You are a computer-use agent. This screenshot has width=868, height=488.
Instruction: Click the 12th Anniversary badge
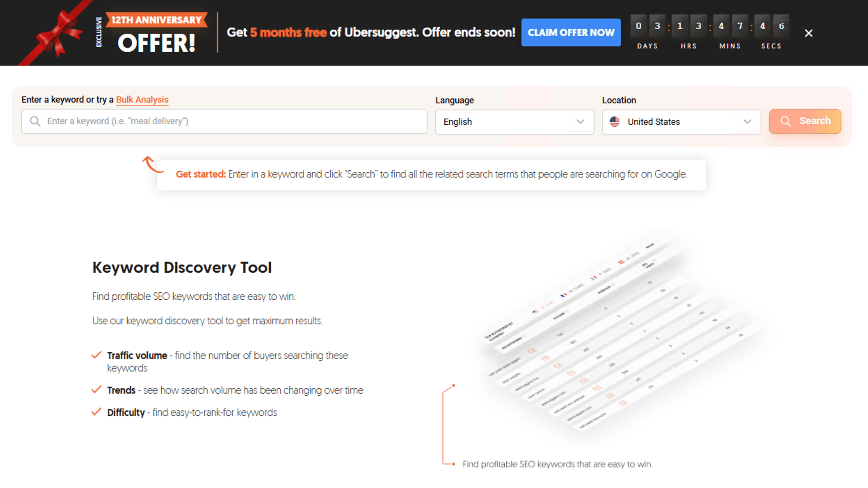(156, 20)
